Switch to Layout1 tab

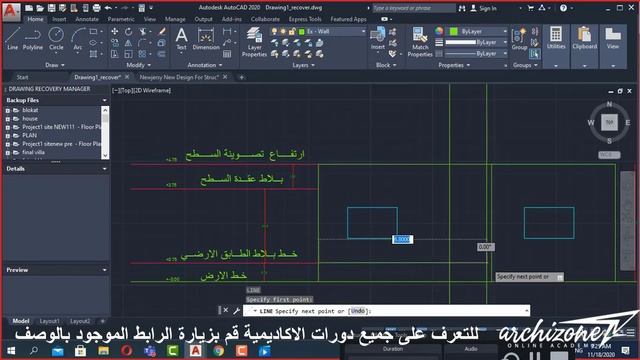coord(49,321)
